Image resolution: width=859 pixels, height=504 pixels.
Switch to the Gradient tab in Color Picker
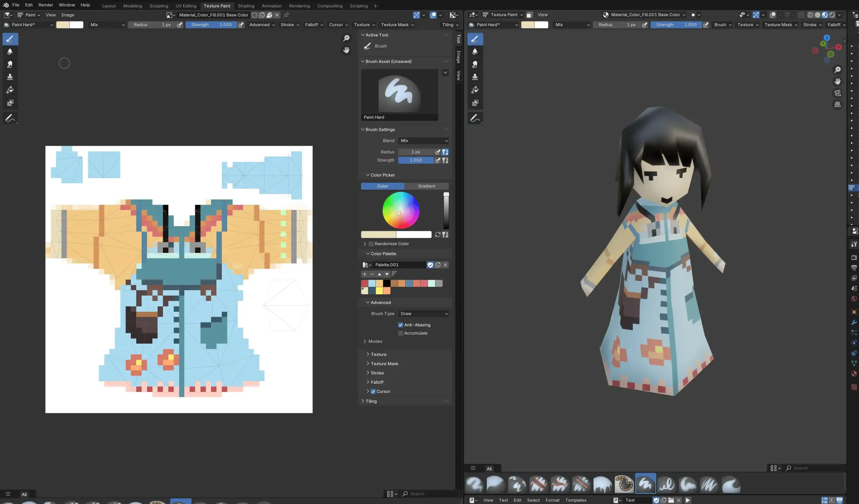pyautogui.click(x=426, y=186)
